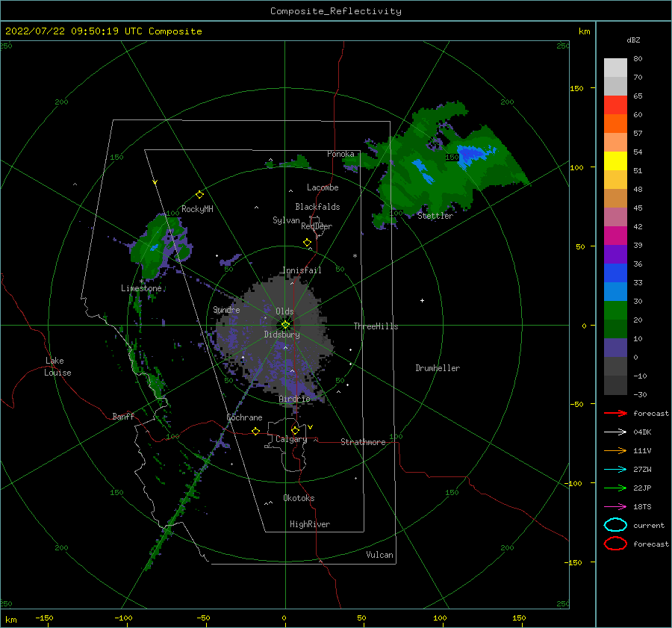Click the Ponoka city label
Screen dimensions: 672x628
pyautogui.click(x=340, y=154)
